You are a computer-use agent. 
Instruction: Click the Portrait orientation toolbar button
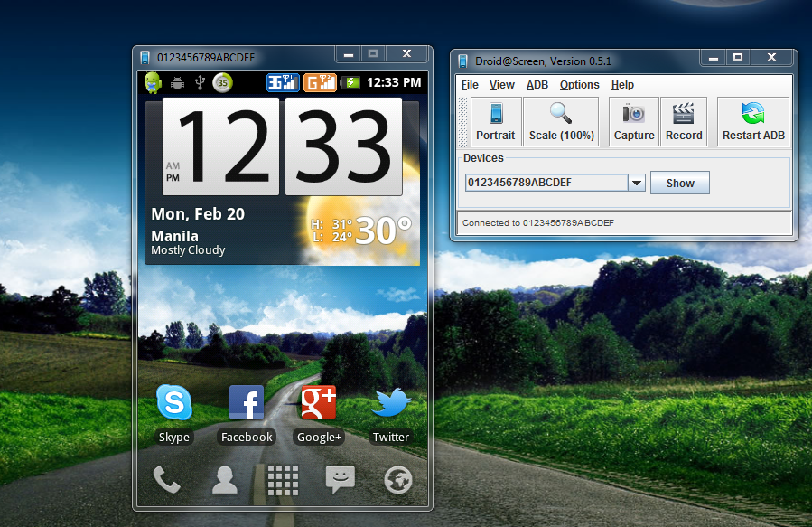pos(496,121)
